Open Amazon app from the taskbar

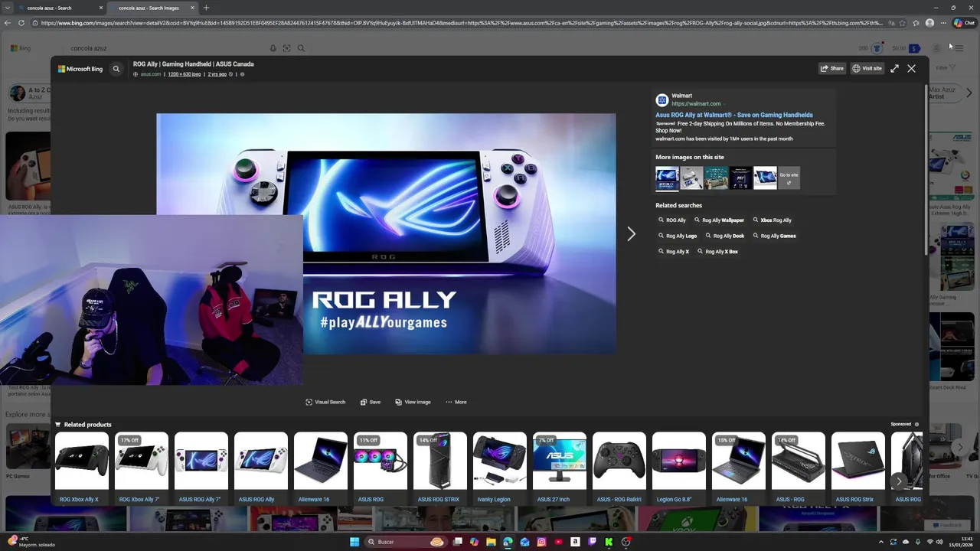tap(575, 542)
